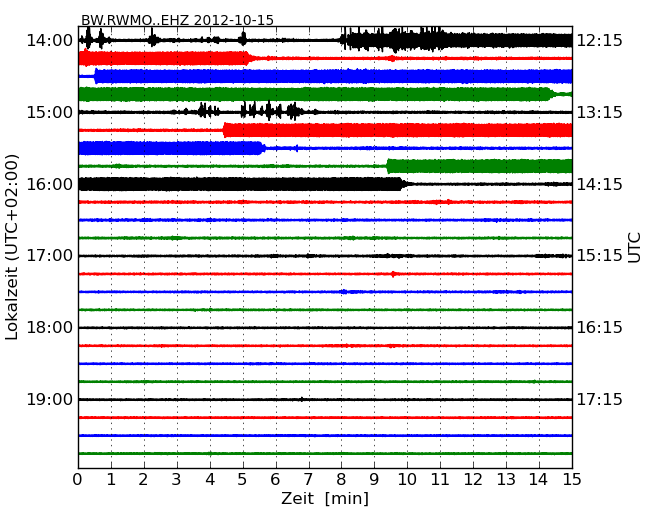This screenshot has width=650, height=520.
Task: Select x-axis tick label 10
Action: [407, 479]
